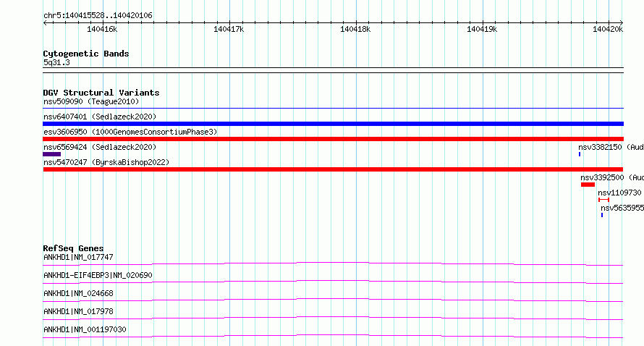
Task: Select variant label nsv509090 (Teague2010)
Action: pyautogui.click(x=91, y=101)
